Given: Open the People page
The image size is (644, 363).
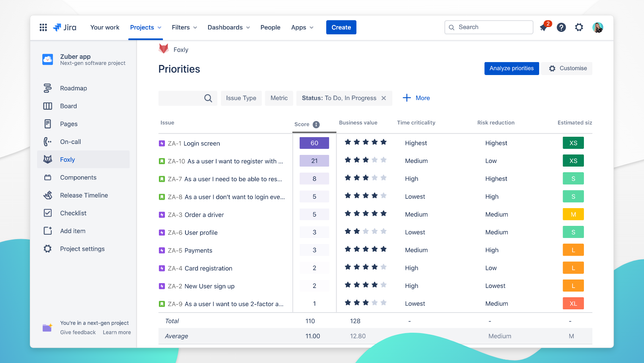Looking at the screenshot, I should click(x=270, y=28).
